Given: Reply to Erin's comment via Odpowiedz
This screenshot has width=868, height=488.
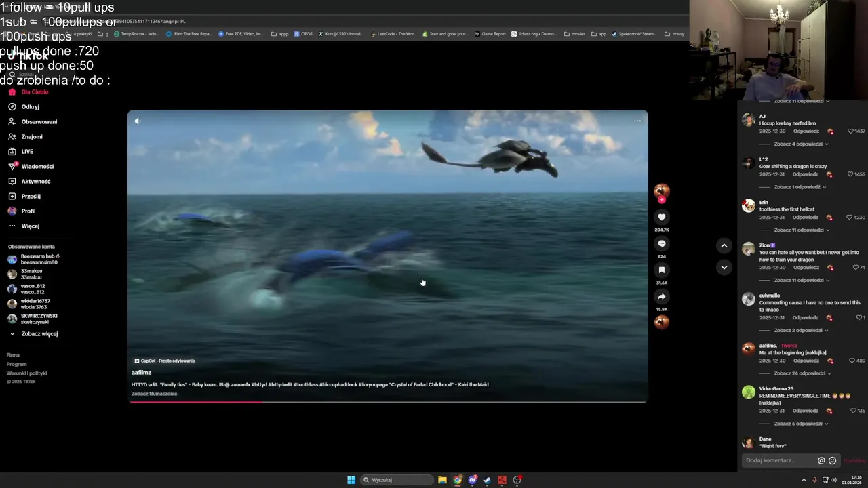Looking at the screenshot, I should [806, 218].
